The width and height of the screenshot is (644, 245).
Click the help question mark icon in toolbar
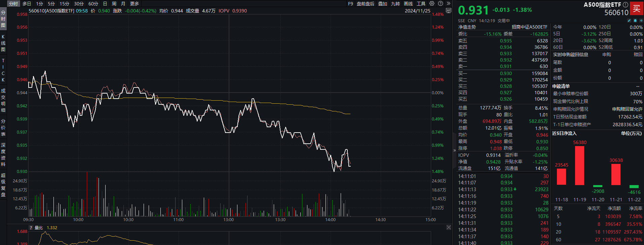click(x=441, y=3)
